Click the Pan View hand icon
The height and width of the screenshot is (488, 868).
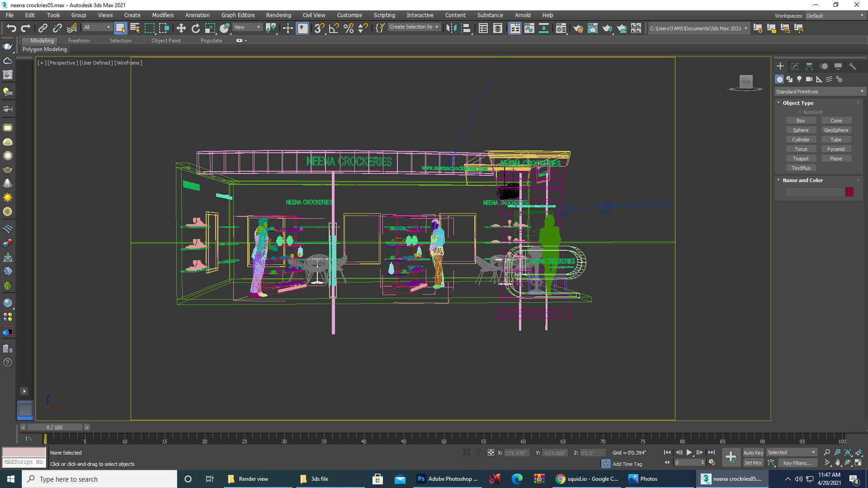pos(838,463)
